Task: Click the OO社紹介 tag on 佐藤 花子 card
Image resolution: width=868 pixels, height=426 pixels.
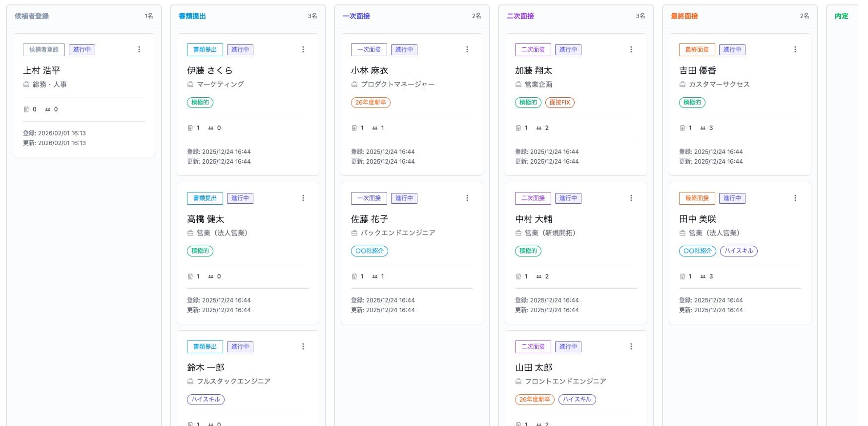Action: (370, 251)
